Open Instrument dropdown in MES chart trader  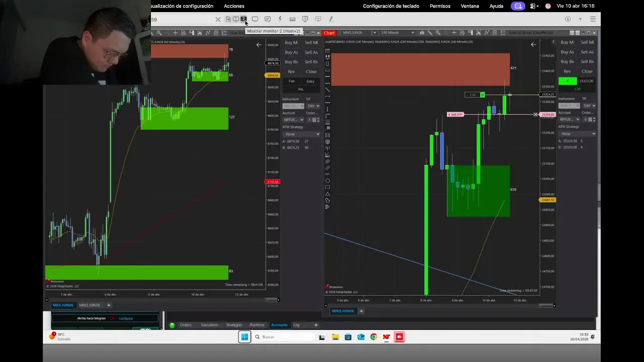click(294, 106)
